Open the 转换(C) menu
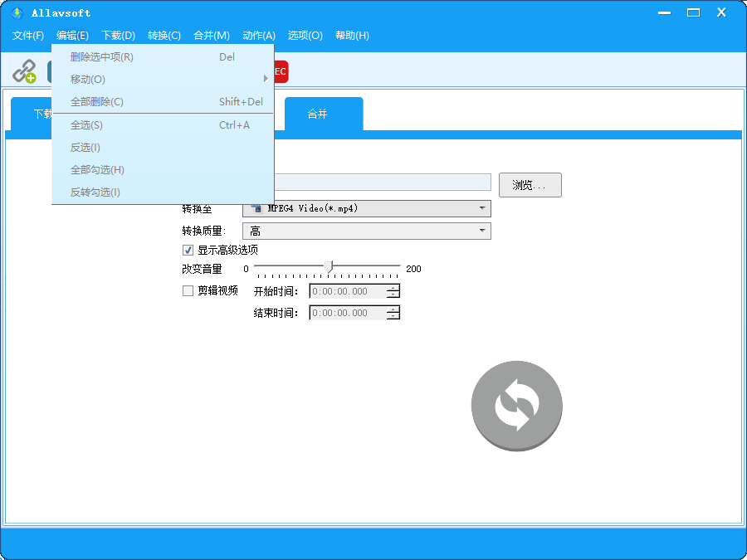747x560 pixels. [164, 35]
